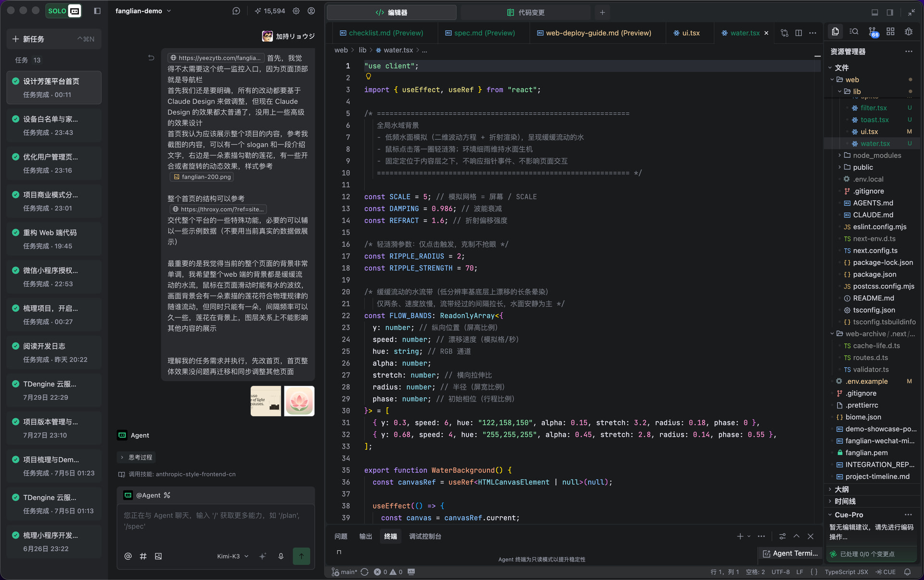Maximize terminal panel with up chevron

[796, 536]
